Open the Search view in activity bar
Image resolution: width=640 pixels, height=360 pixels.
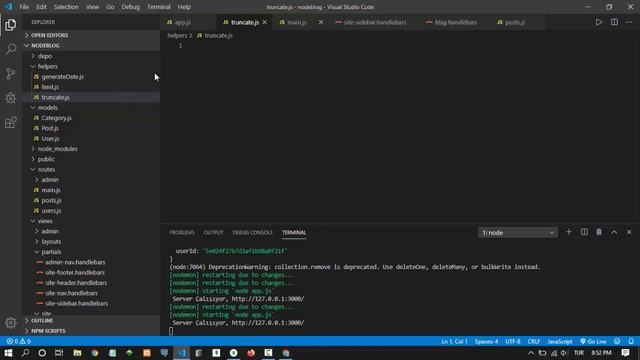click(x=11, y=49)
